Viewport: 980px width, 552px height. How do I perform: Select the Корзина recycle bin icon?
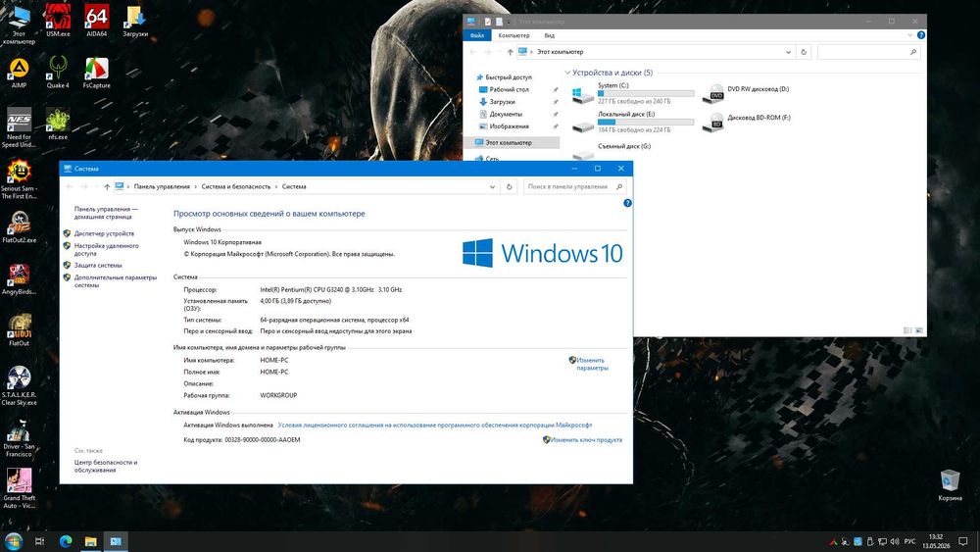pyautogui.click(x=950, y=485)
